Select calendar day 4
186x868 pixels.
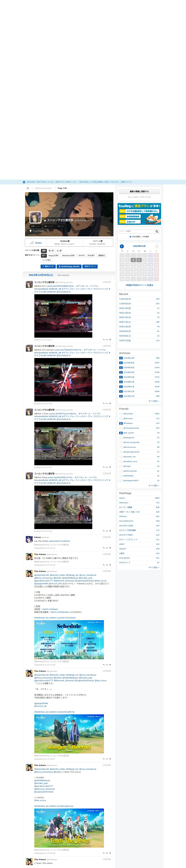(x=133, y=260)
